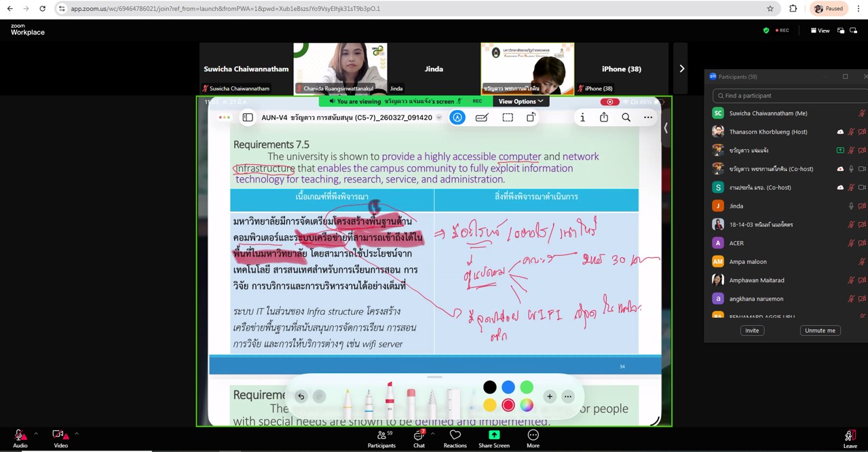Image resolution: width=868 pixels, height=452 pixels.
Task: Reload the browser page
Action: coord(42,9)
